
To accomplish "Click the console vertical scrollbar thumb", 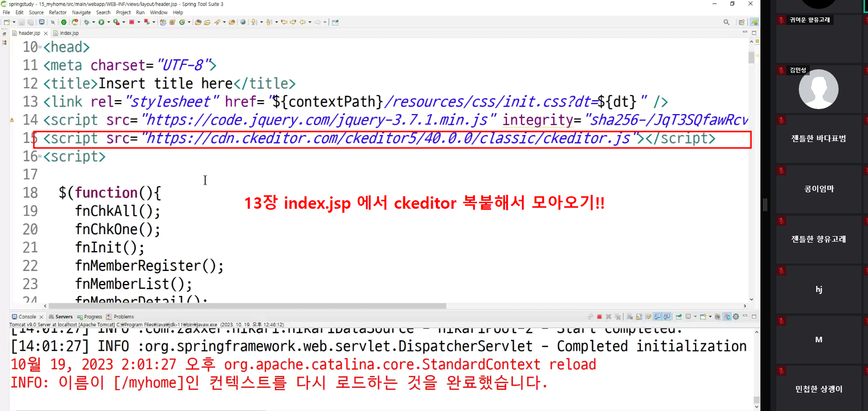I will [756, 400].
